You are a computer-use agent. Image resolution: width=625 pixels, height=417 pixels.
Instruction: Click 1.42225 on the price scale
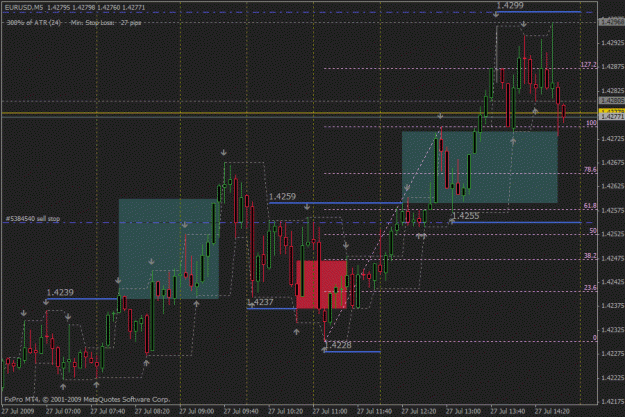(x=613, y=378)
